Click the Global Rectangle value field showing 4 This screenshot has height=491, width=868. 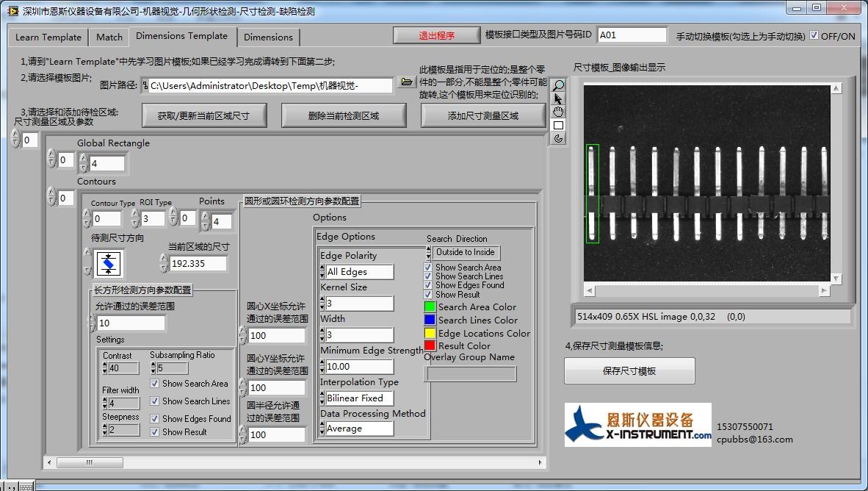point(106,163)
